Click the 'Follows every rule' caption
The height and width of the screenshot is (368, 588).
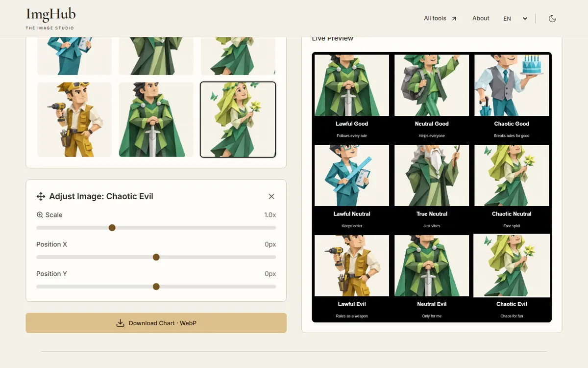point(352,136)
